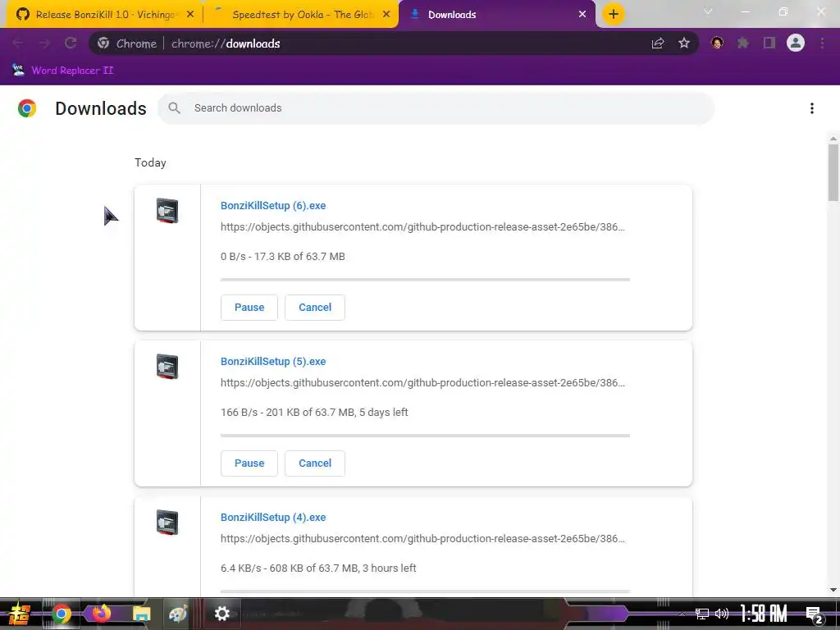The image size is (840, 630).
Task: Share this page icon
Action: pyautogui.click(x=658, y=43)
